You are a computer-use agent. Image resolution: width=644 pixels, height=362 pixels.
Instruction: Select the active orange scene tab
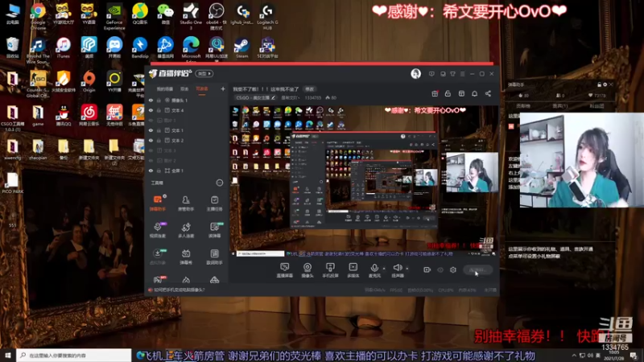202,89
